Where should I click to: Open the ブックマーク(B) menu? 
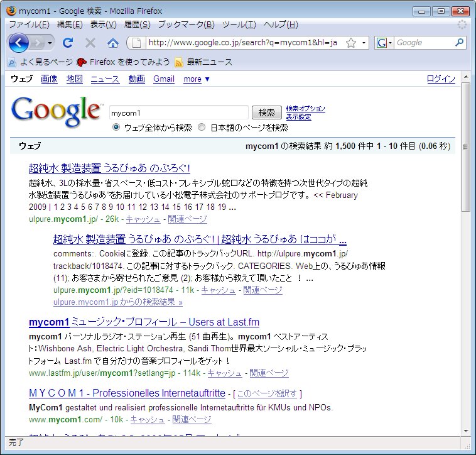coord(187,25)
